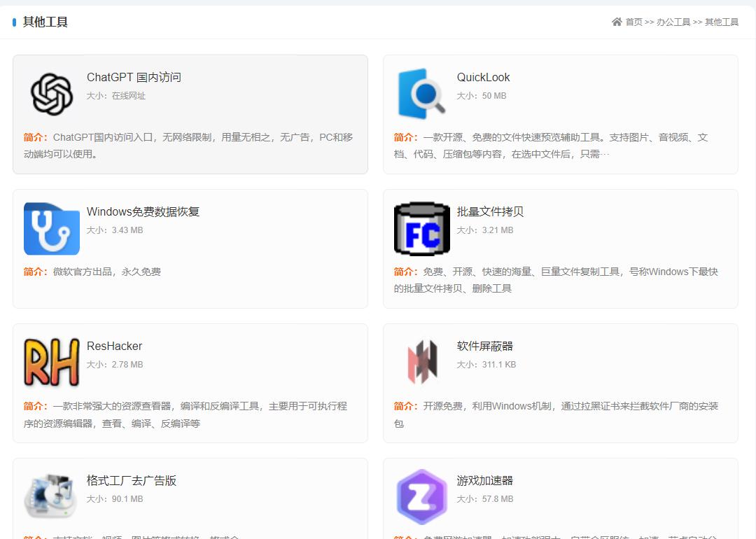Open the 格式工厂去广告版 entry

(132, 481)
